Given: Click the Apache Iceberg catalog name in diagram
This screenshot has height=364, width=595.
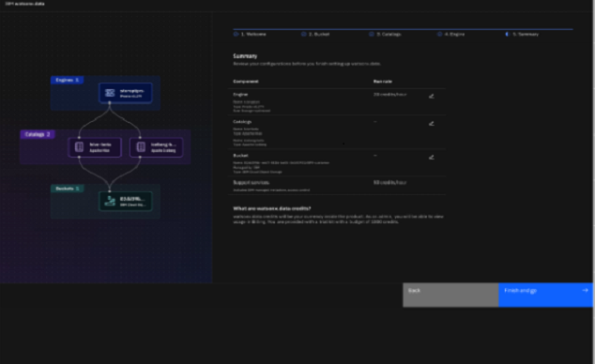Looking at the screenshot, I should point(163,144).
